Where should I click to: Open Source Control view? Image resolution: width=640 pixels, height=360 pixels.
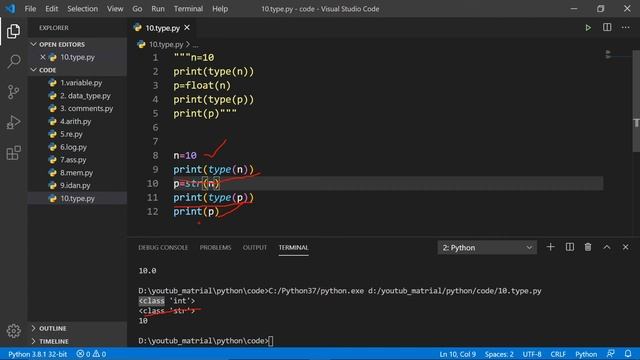click(x=13, y=92)
